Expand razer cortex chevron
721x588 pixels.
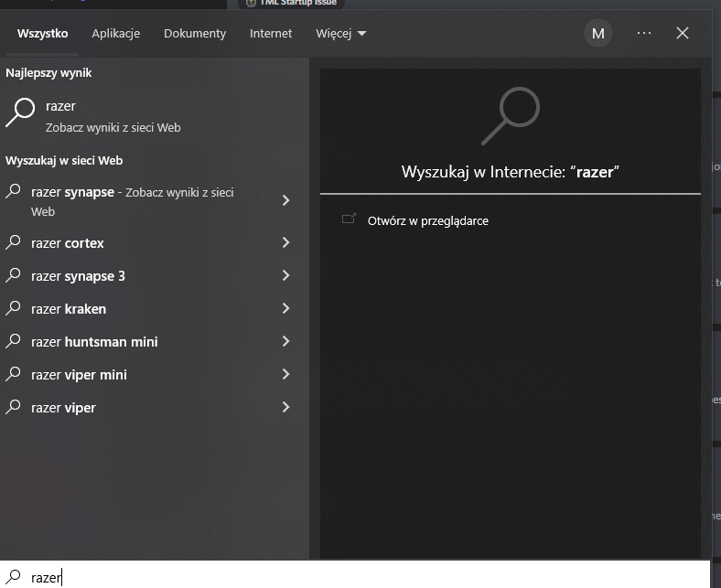point(285,242)
